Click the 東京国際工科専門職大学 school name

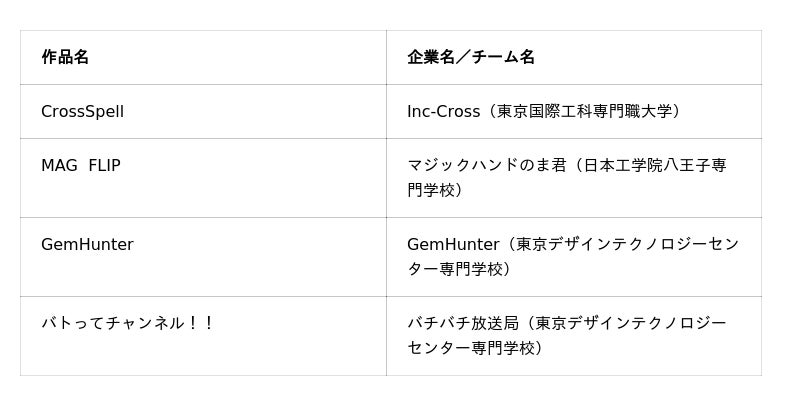pyautogui.click(x=584, y=111)
